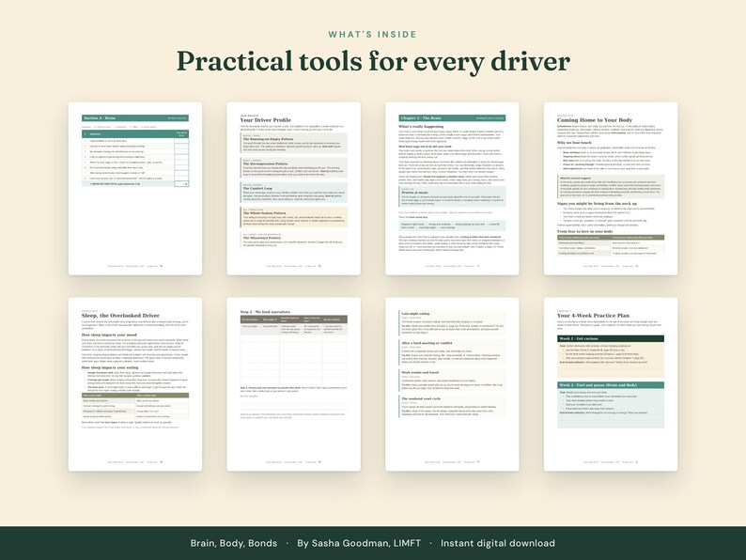Open the 'Your Driver Profile' page thumbnail

coord(293,189)
